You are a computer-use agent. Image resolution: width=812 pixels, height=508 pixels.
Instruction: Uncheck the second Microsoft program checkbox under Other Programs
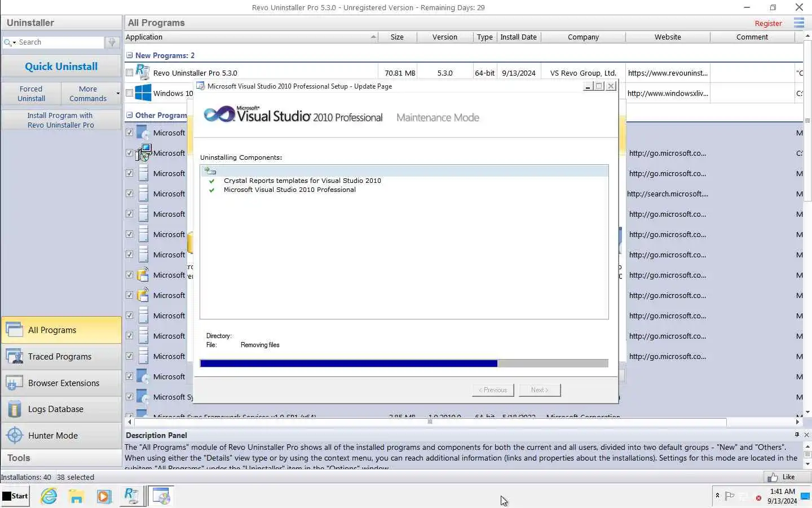coord(129,153)
